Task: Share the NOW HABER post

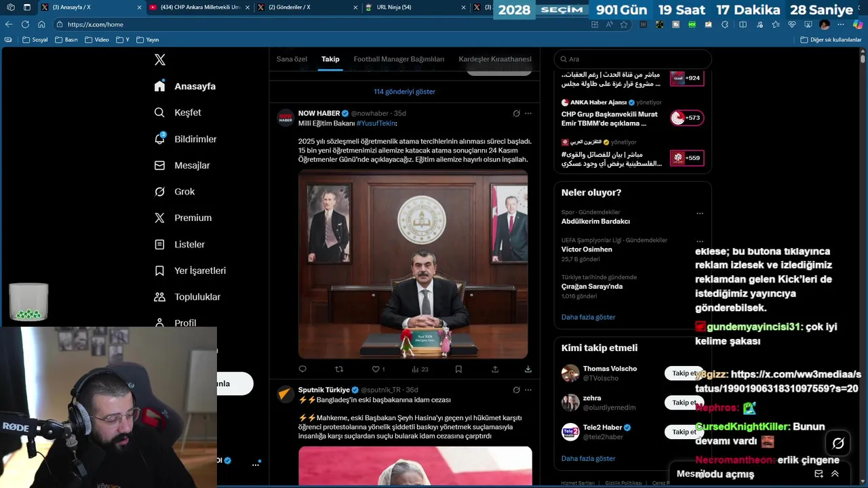Action: (495, 369)
